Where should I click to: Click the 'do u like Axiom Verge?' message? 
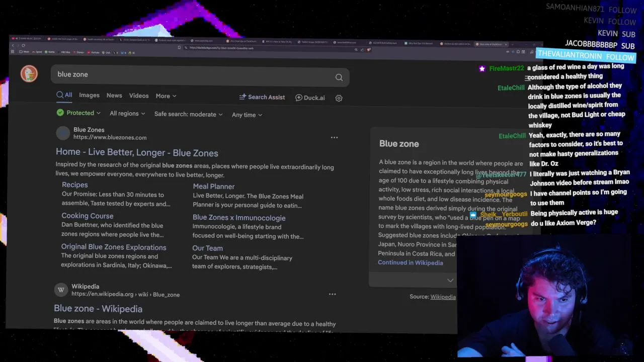tap(563, 223)
